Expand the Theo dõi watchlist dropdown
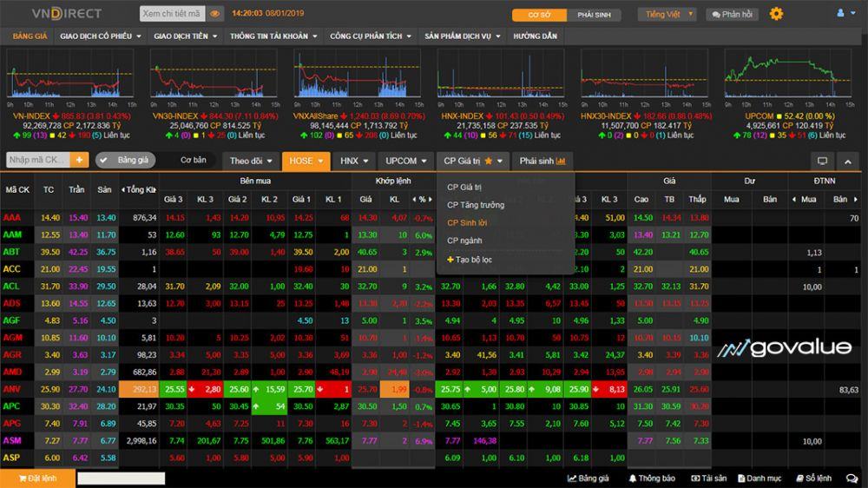Image resolution: width=868 pixels, height=488 pixels. coord(250,161)
